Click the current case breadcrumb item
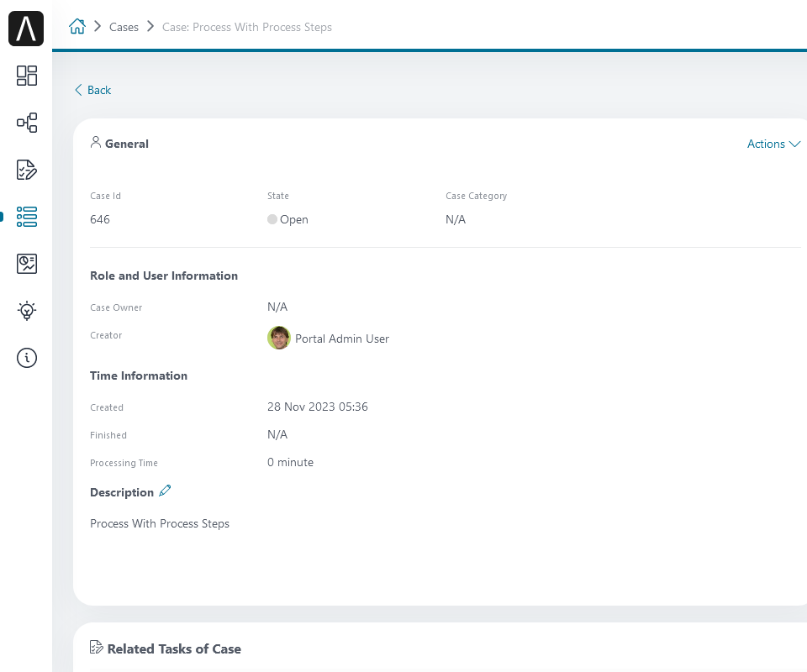The height and width of the screenshot is (672, 807). pos(247,27)
